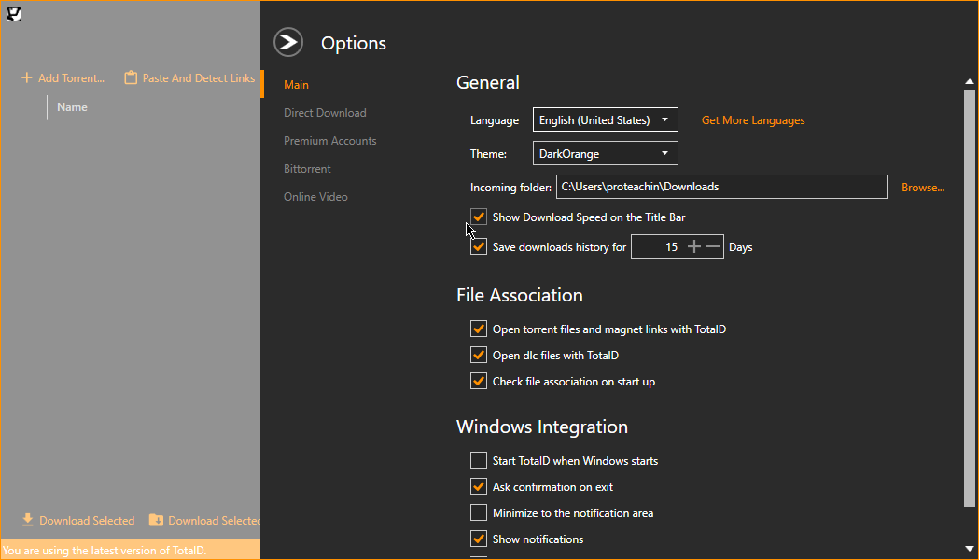Image resolution: width=979 pixels, height=560 pixels.
Task: Switch to Online Video options
Action: click(x=315, y=197)
